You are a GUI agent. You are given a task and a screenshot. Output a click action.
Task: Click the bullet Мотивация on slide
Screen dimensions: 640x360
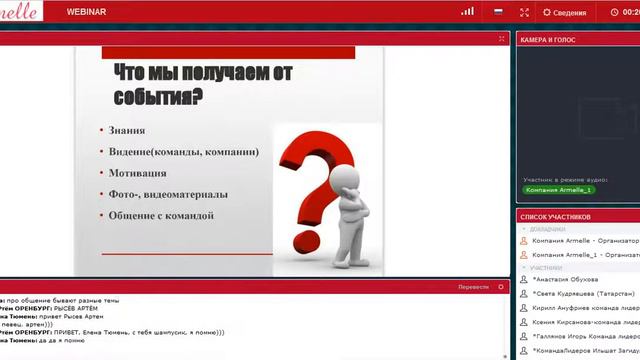point(138,173)
